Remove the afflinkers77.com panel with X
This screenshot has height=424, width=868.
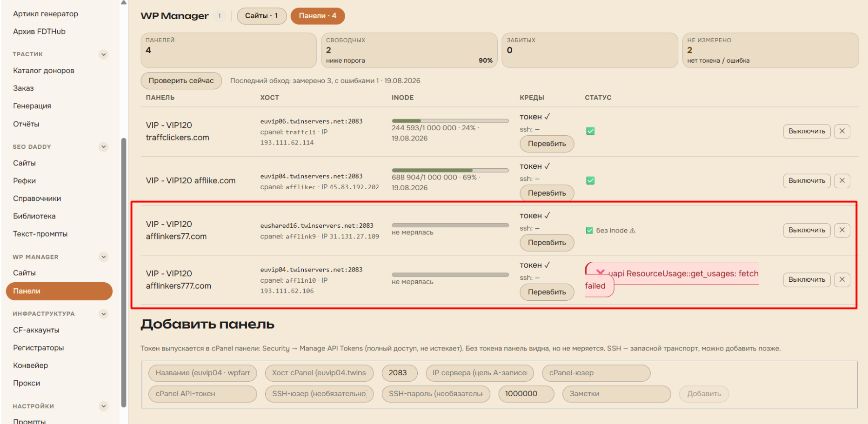(842, 230)
